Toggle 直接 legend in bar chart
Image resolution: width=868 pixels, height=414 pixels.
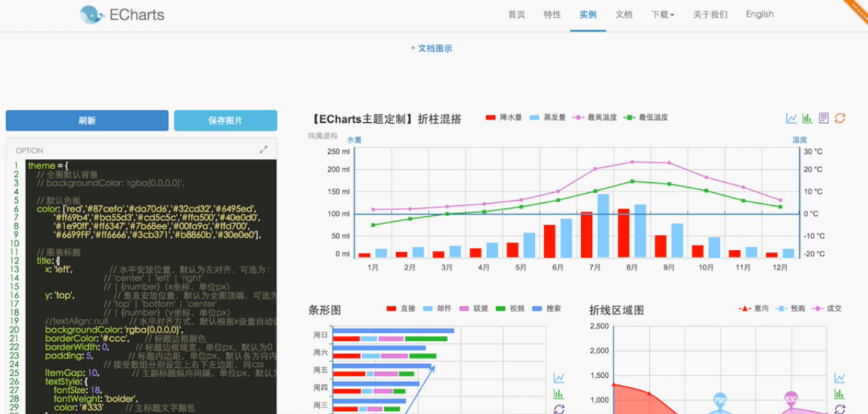coord(401,309)
